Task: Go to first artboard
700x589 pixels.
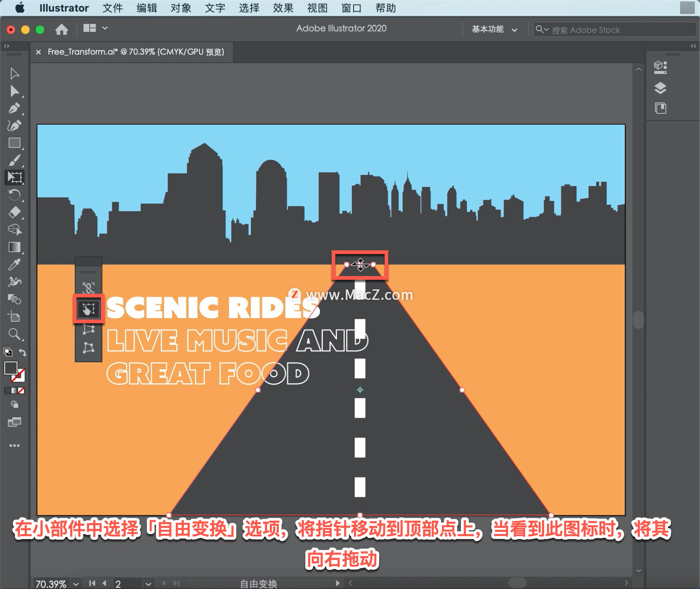Action: (x=92, y=583)
